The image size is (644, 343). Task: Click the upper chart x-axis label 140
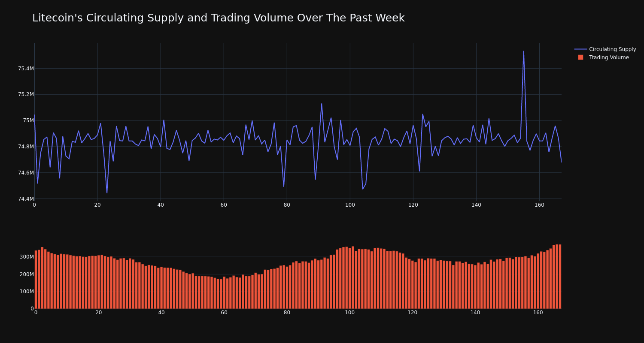coord(476,205)
